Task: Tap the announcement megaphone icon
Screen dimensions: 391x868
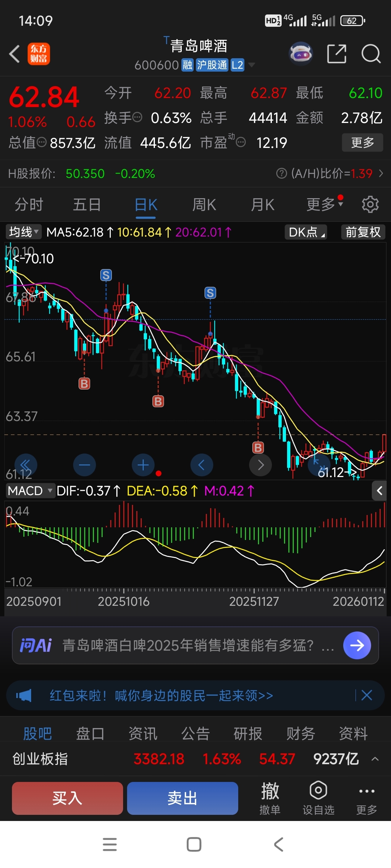Action: point(24,695)
